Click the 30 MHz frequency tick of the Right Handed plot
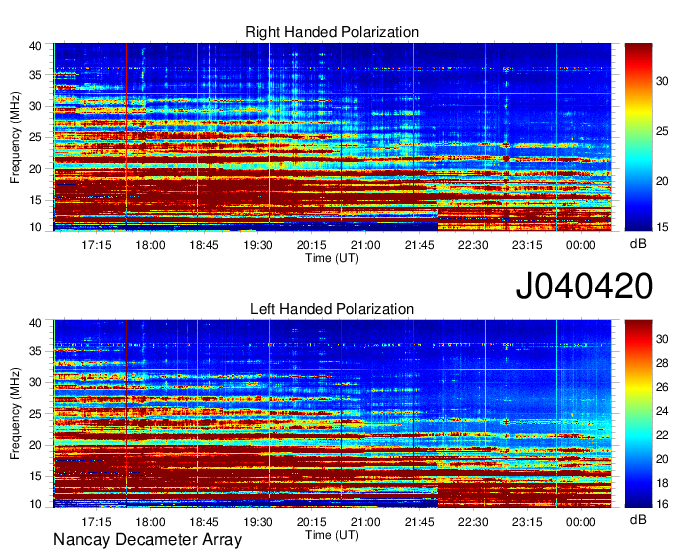The height and width of the screenshot is (552, 680). [36, 106]
